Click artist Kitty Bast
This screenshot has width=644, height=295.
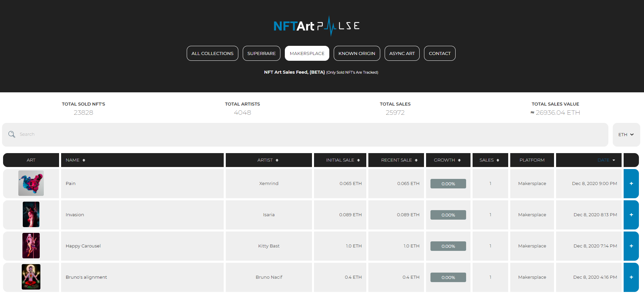point(269,246)
